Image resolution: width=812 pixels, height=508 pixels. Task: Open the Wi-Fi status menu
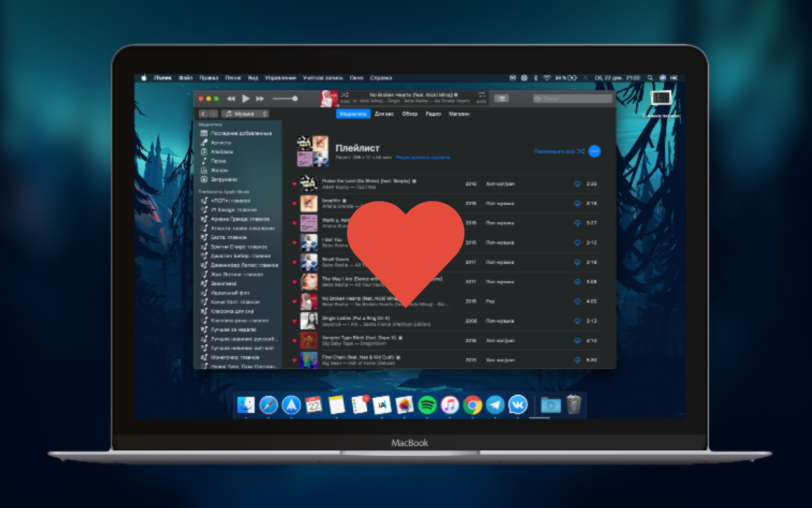click(x=547, y=77)
